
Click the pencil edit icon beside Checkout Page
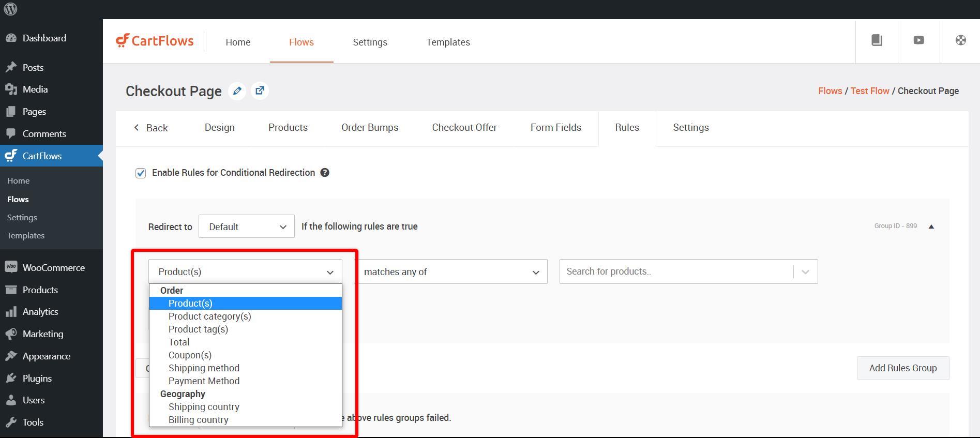click(237, 91)
